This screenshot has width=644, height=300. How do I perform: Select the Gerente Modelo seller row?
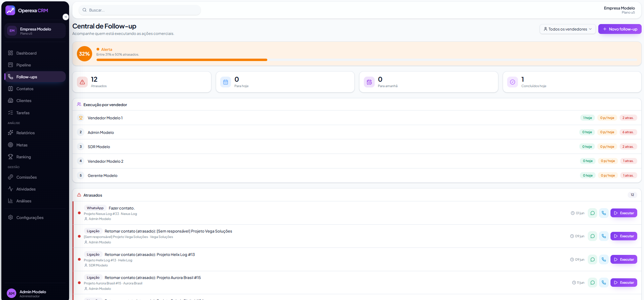point(357,176)
